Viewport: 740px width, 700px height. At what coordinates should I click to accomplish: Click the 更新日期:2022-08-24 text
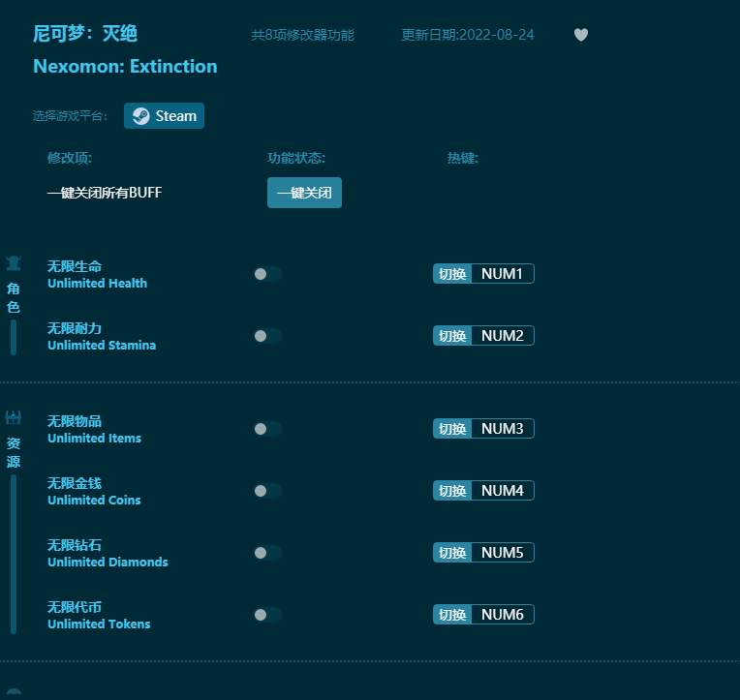click(x=468, y=35)
